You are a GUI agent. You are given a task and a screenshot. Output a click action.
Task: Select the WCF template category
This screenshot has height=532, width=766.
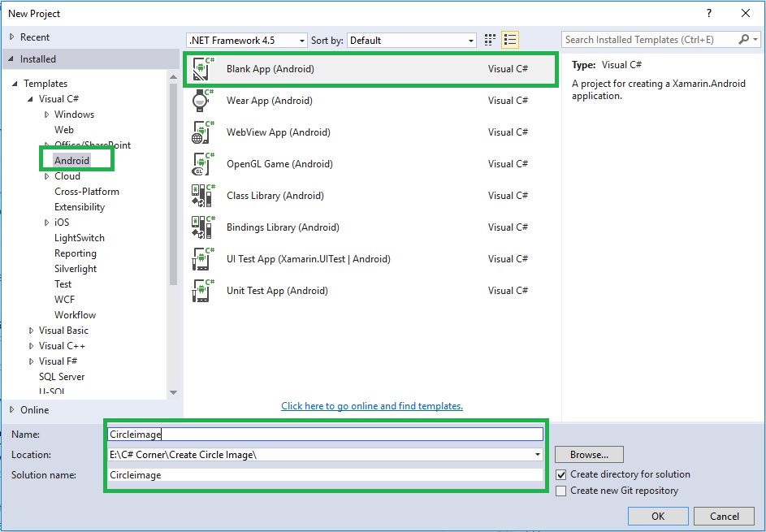coord(64,300)
